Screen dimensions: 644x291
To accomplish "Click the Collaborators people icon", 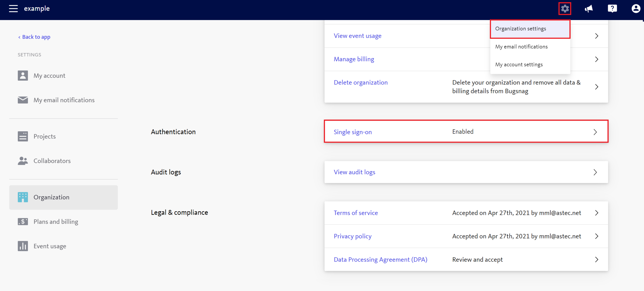I will click(23, 161).
